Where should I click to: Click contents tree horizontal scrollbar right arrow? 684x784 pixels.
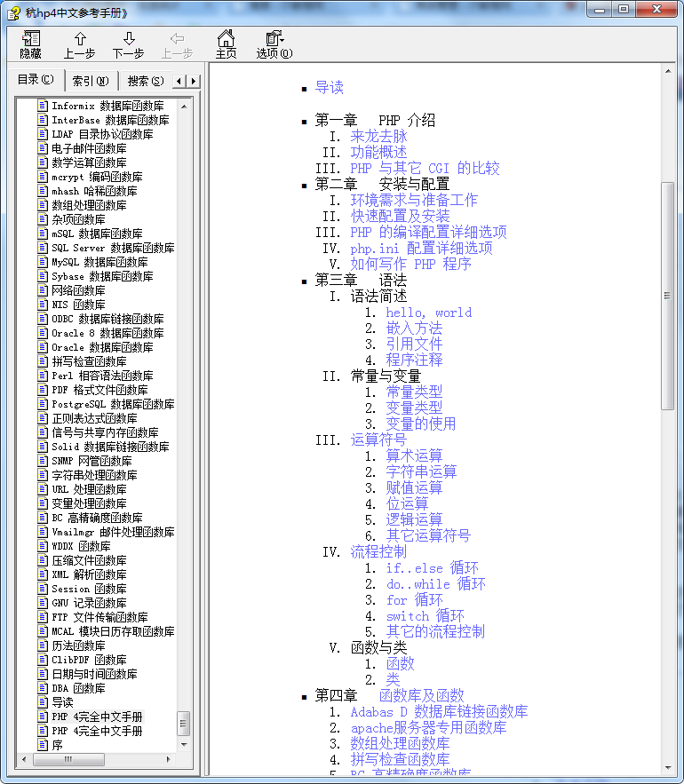click(x=170, y=760)
